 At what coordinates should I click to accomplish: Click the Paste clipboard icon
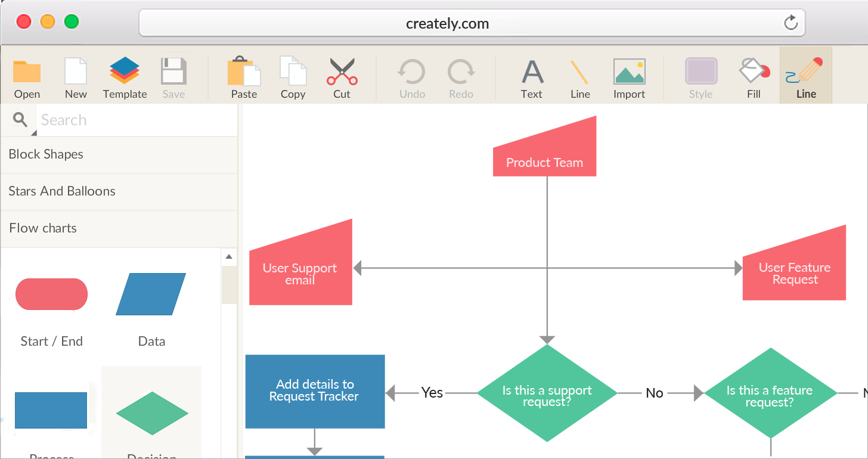(244, 72)
